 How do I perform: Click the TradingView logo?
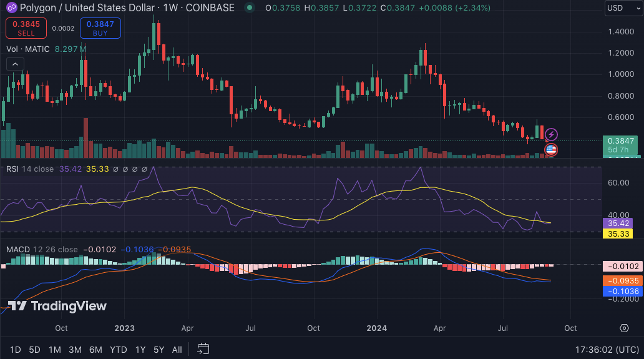tap(57, 306)
